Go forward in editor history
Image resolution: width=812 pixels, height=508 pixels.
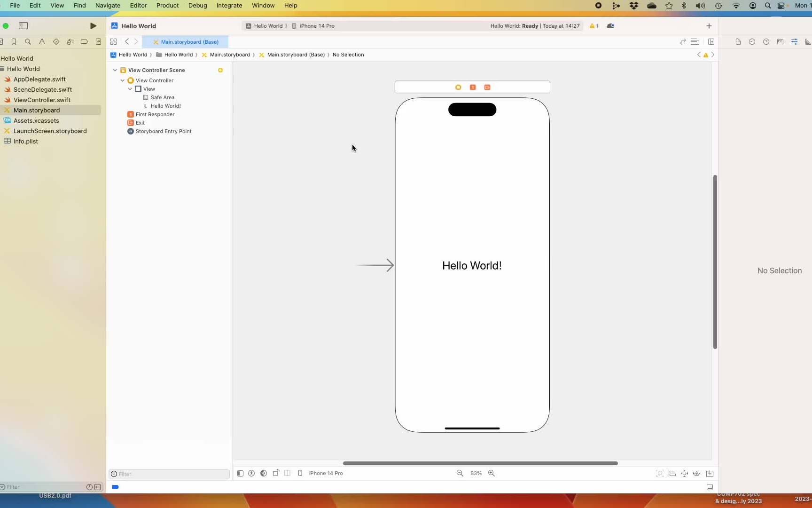point(136,42)
